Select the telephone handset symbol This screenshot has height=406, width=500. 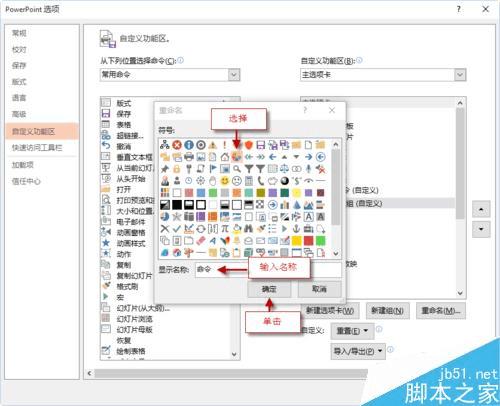[261, 181]
